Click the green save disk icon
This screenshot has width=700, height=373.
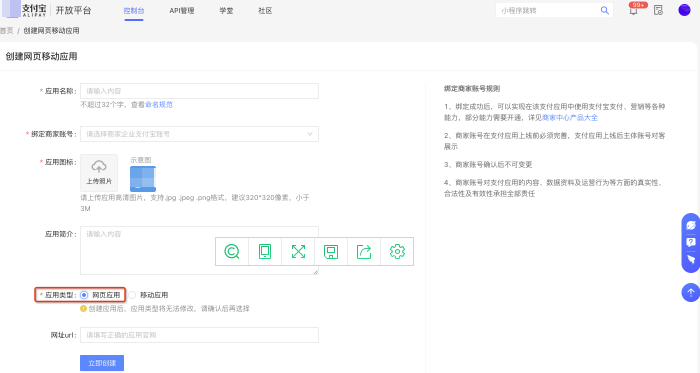click(331, 252)
